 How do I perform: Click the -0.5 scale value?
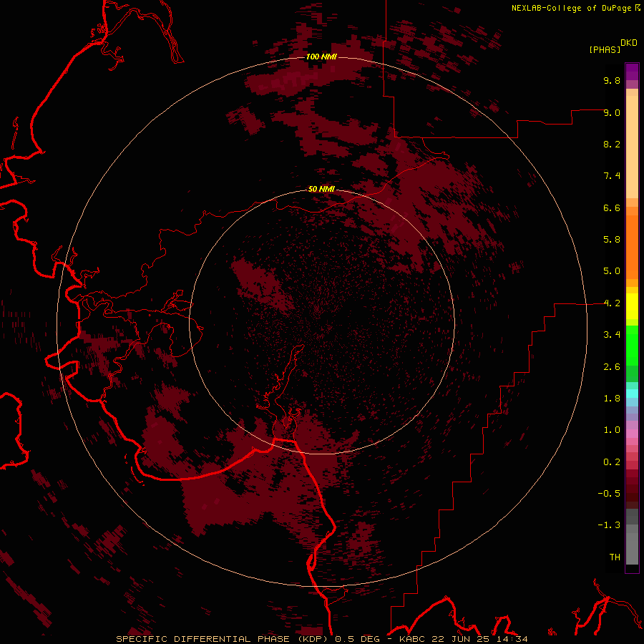pyautogui.click(x=609, y=494)
